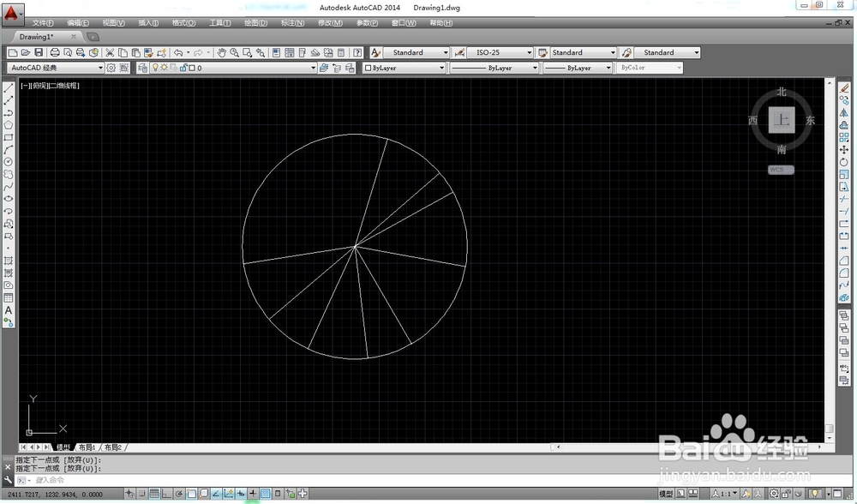Screen dimensions: 857x504
Task: Click the WCS button under ViewCube
Action: [781, 170]
